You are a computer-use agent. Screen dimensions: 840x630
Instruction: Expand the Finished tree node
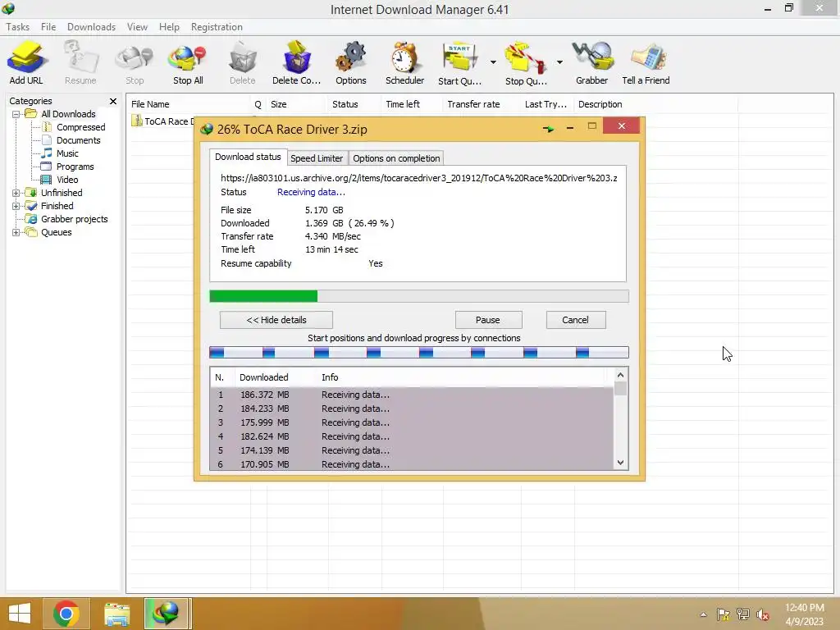click(16, 206)
